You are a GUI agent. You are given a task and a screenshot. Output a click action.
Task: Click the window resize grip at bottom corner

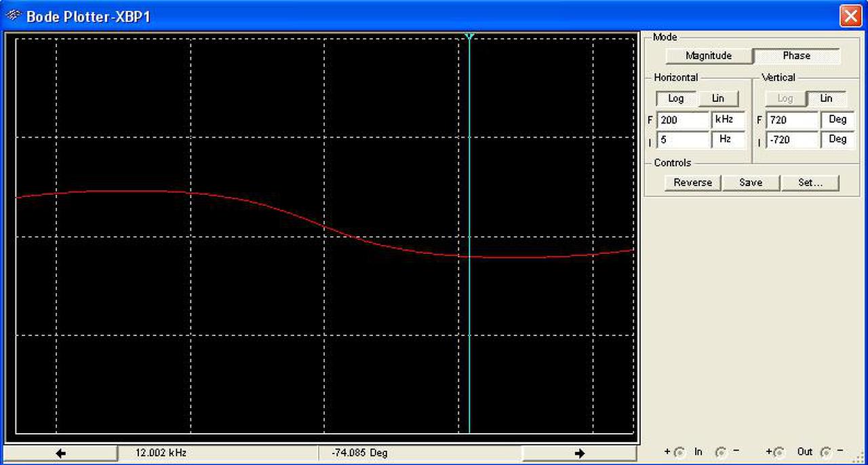click(x=860, y=458)
